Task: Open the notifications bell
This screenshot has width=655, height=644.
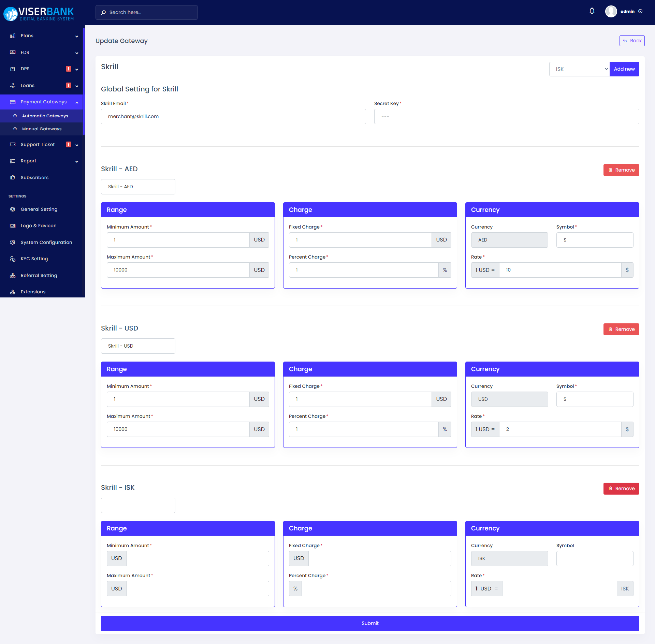Action: click(592, 11)
